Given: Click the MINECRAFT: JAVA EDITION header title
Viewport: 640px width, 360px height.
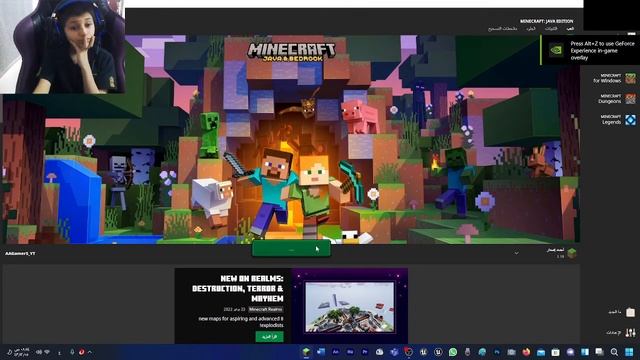Looking at the screenshot, I should click(x=546, y=21).
